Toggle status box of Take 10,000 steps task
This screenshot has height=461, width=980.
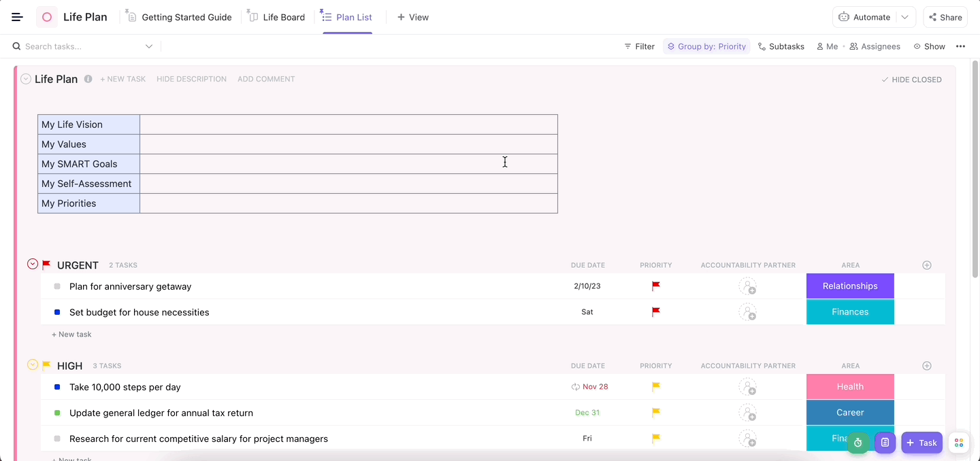[x=57, y=387]
